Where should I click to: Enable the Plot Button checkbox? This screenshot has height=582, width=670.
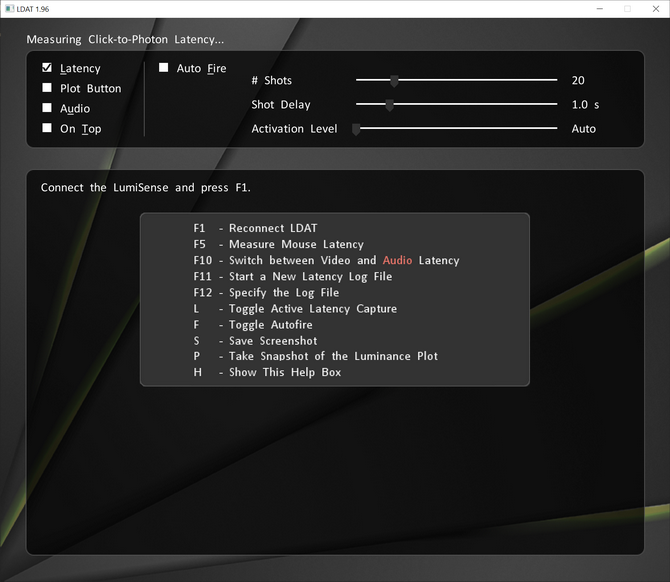(x=47, y=88)
